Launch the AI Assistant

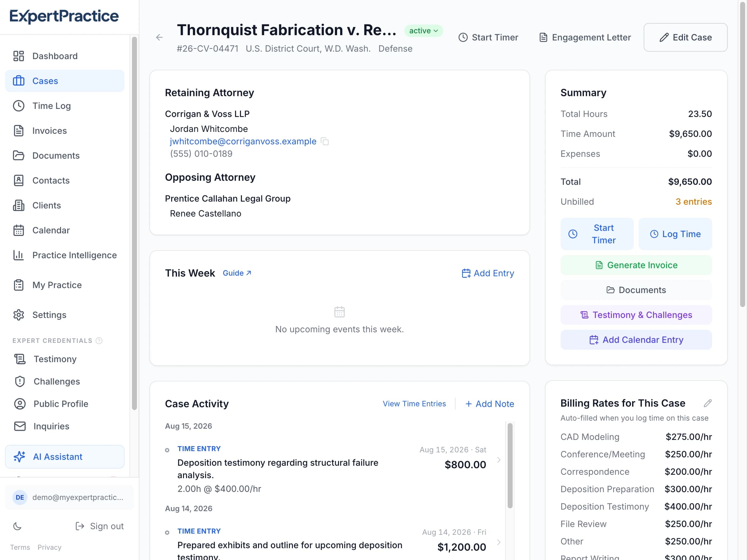65,457
